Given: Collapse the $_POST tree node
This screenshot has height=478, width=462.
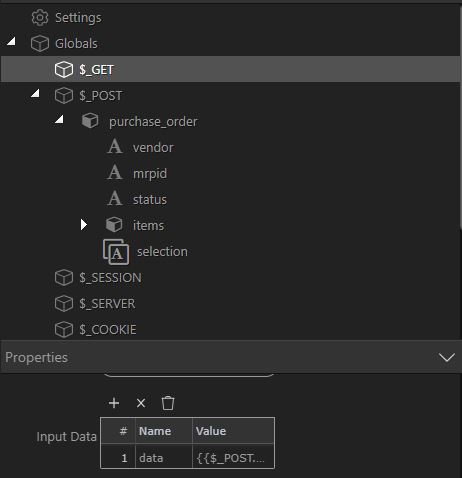Looking at the screenshot, I should pos(36,93).
